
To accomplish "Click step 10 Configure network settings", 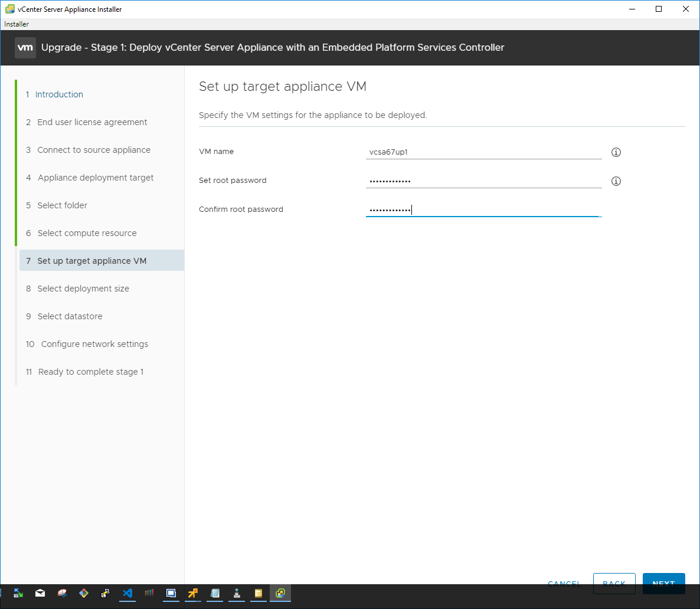I will pos(87,344).
